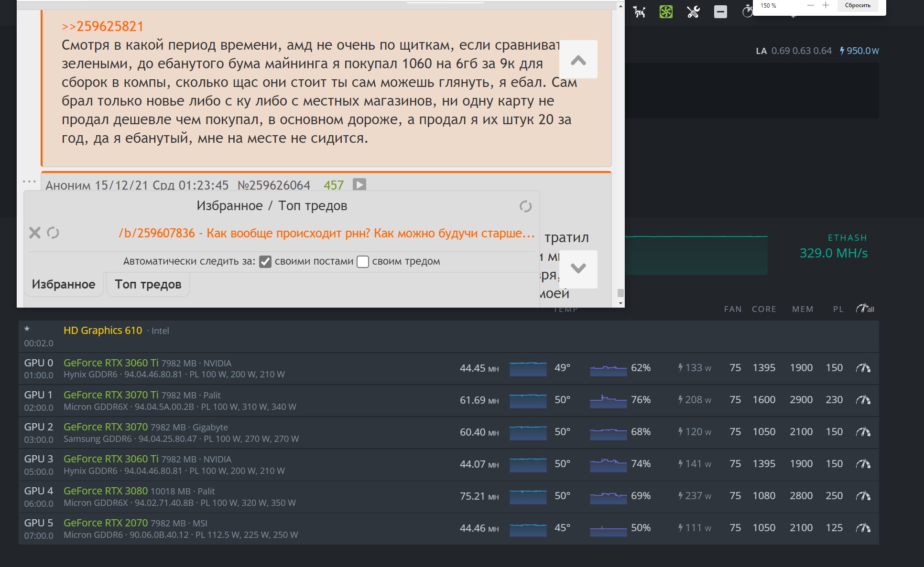Open overclock speedometer for GPU 0
Image resolution: width=924 pixels, height=567 pixels.
(863, 368)
